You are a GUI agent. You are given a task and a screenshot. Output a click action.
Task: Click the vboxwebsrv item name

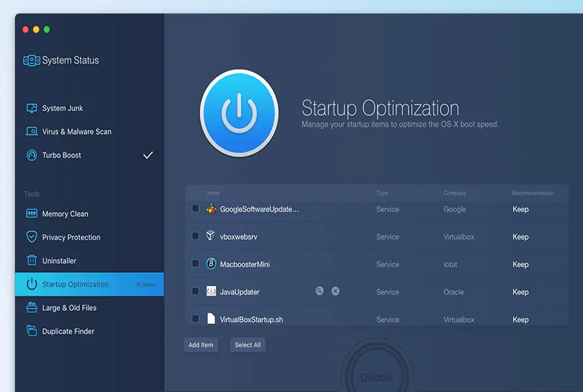(x=238, y=237)
